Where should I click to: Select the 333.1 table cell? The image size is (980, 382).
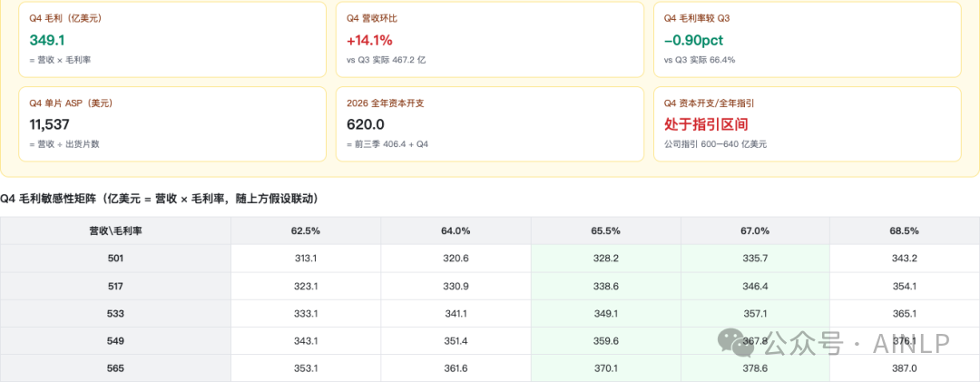coord(306,313)
